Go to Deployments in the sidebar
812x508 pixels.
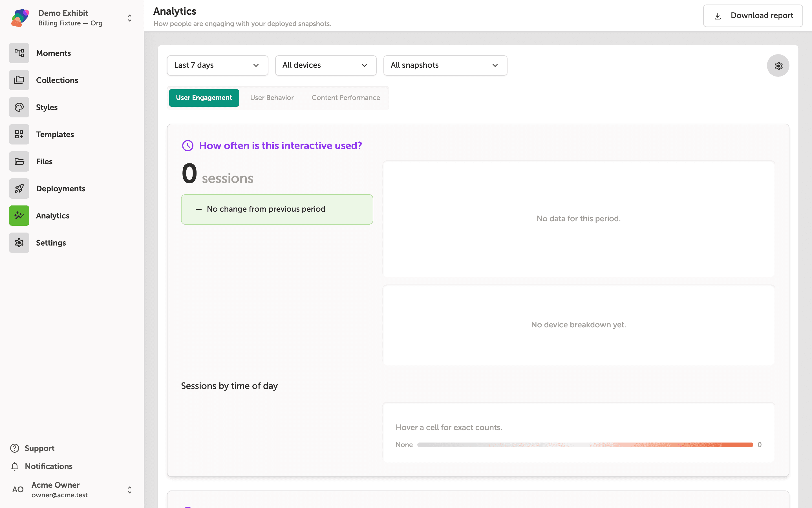coord(61,189)
